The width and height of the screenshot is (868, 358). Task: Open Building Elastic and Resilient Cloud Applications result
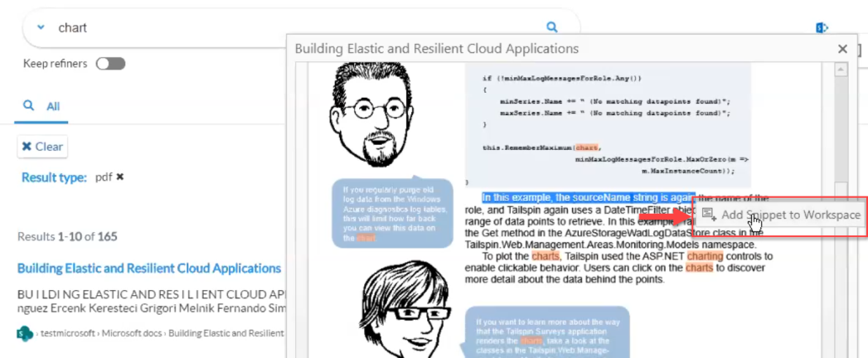click(149, 268)
